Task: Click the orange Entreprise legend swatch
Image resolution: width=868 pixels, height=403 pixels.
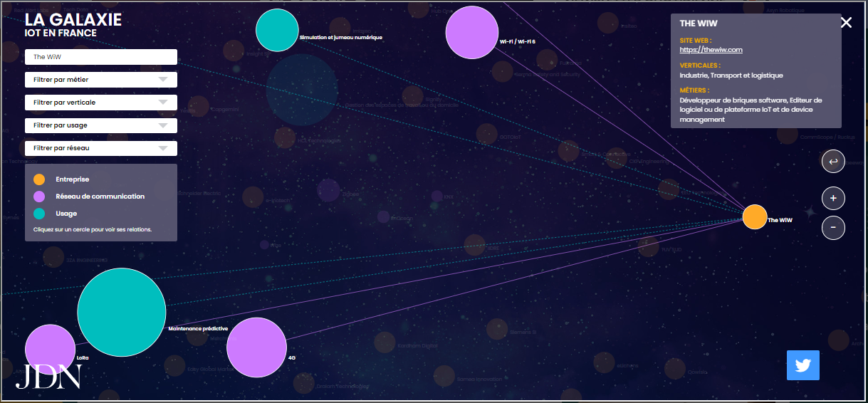Action: (x=39, y=179)
